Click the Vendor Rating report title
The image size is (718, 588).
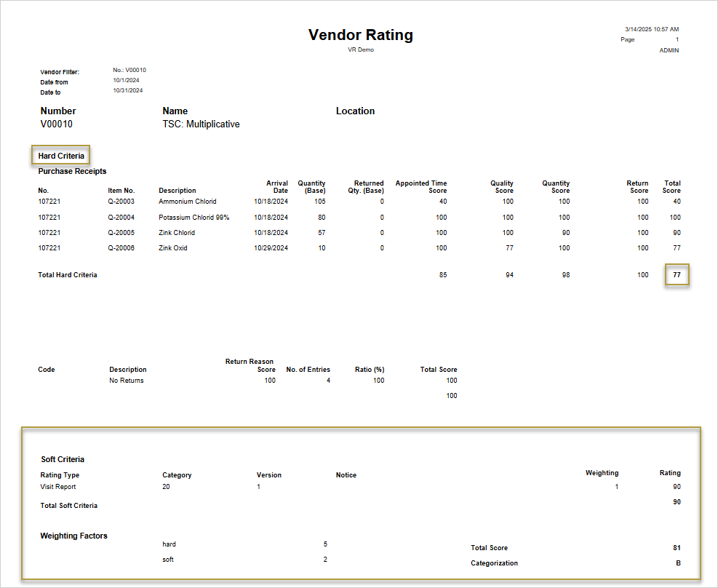360,34
